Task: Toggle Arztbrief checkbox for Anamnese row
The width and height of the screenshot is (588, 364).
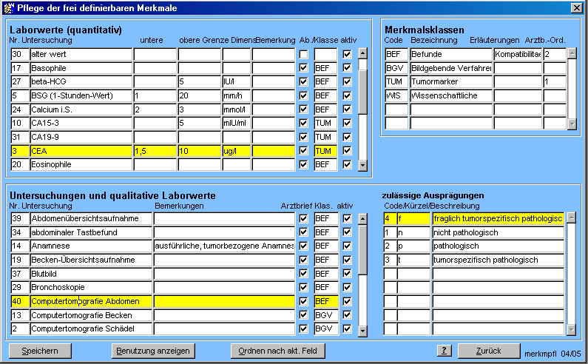Action: click(x=303, y=246)
